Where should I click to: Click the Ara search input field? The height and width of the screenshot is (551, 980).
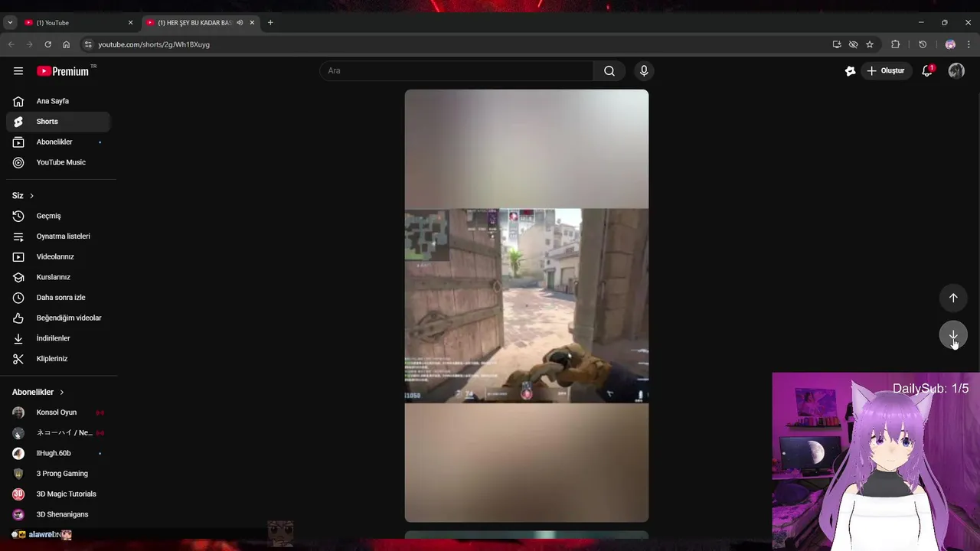pyautogui.click(x=456, y=71)
